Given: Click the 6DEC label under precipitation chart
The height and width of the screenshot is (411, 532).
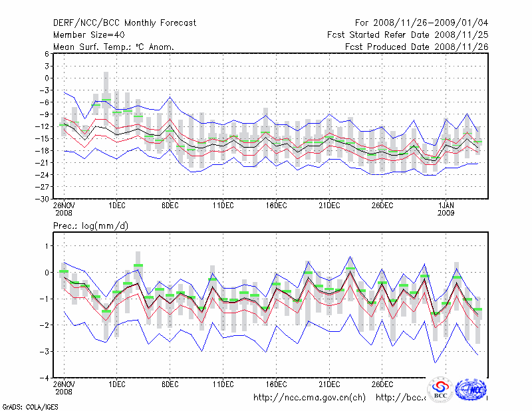Looking at the screenshot, I should point(170,384).
